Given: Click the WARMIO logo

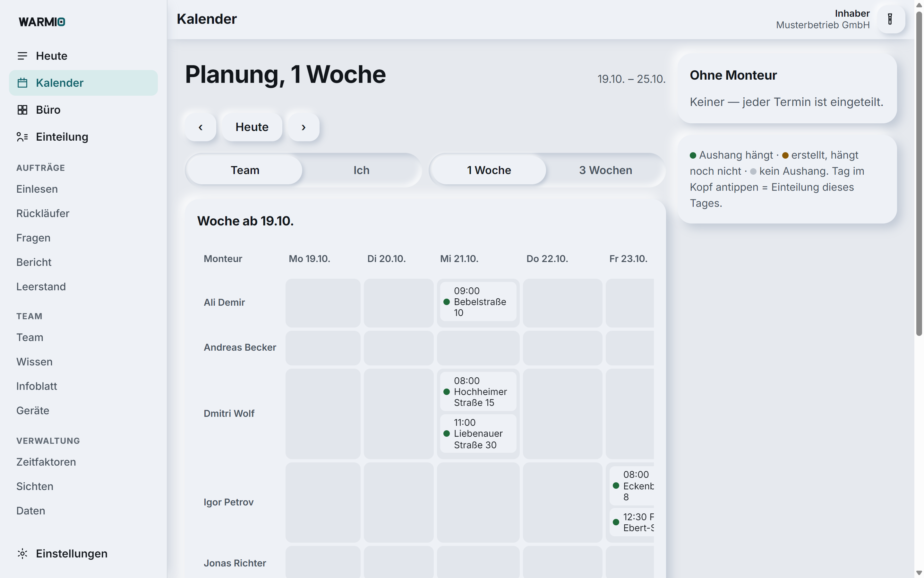Looking at the screenshot, I should [42, 22].
